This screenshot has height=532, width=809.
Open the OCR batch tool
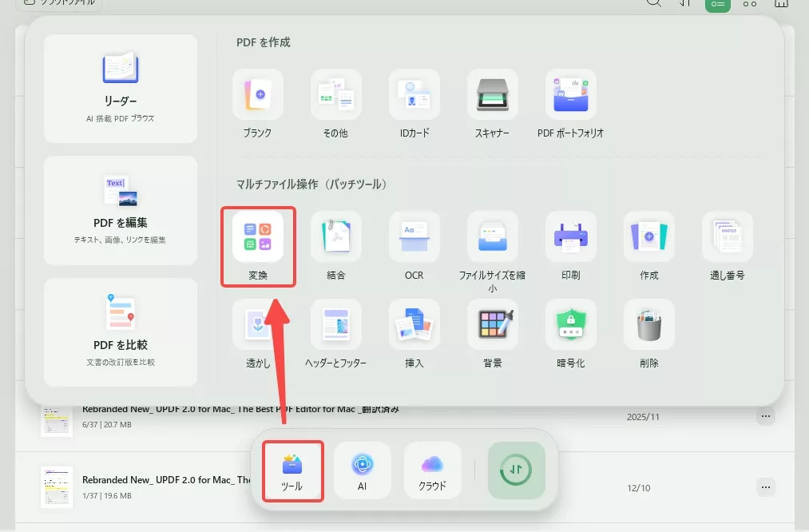click(414, 246)
